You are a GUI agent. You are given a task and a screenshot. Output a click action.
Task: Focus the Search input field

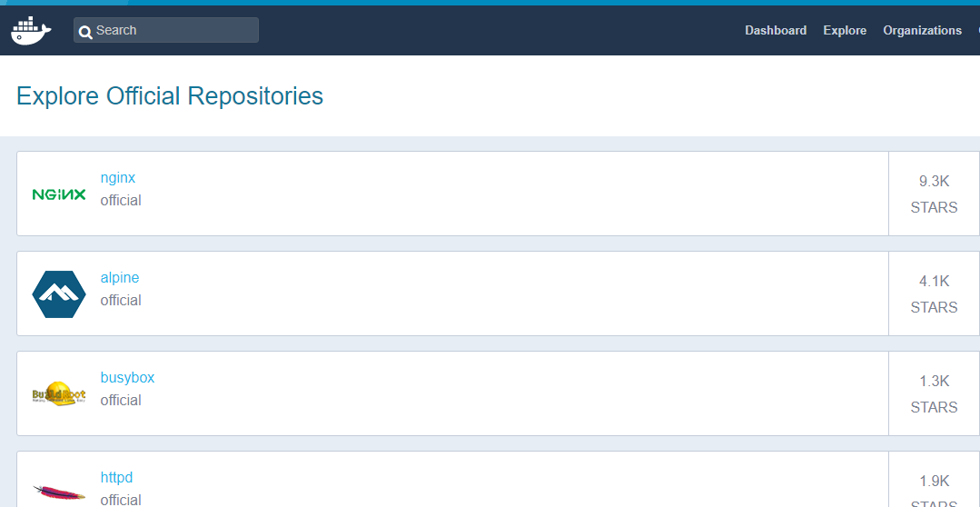pos(165,30)
